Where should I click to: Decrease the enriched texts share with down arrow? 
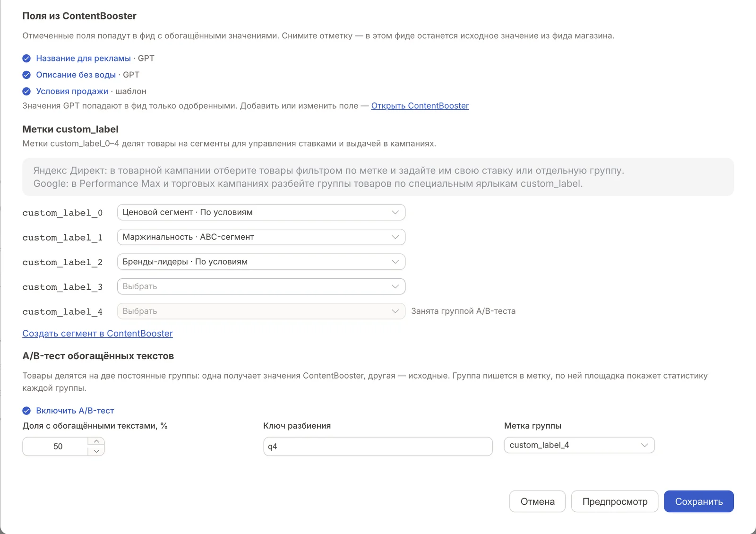click(96, 451)
